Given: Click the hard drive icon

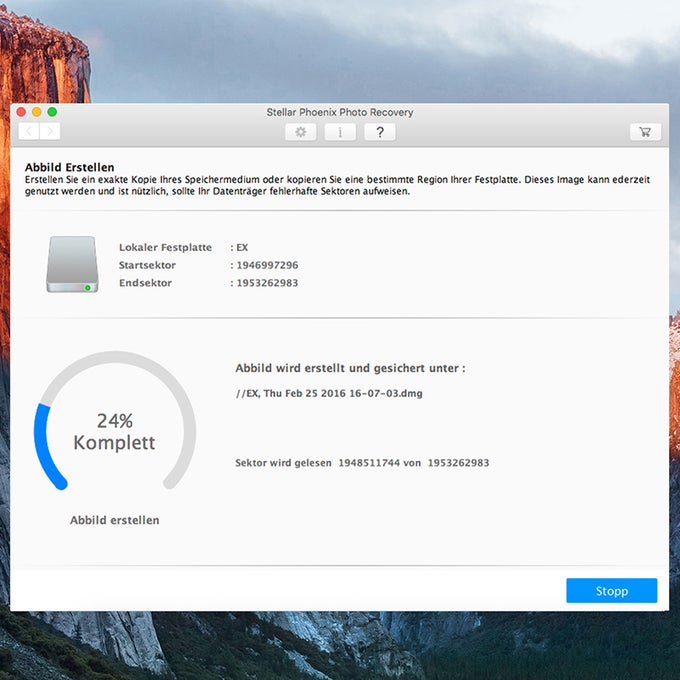Looking at the screenshot, I should click(x=72, y=264).
